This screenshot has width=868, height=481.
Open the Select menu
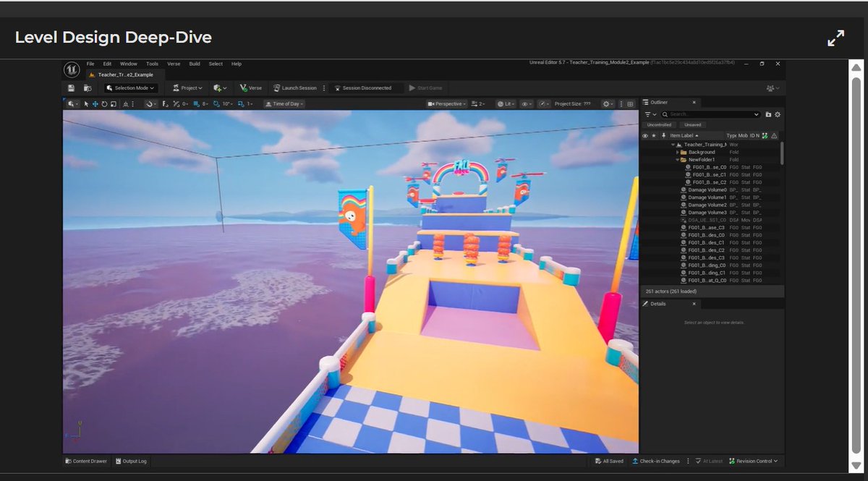point(216,64)
